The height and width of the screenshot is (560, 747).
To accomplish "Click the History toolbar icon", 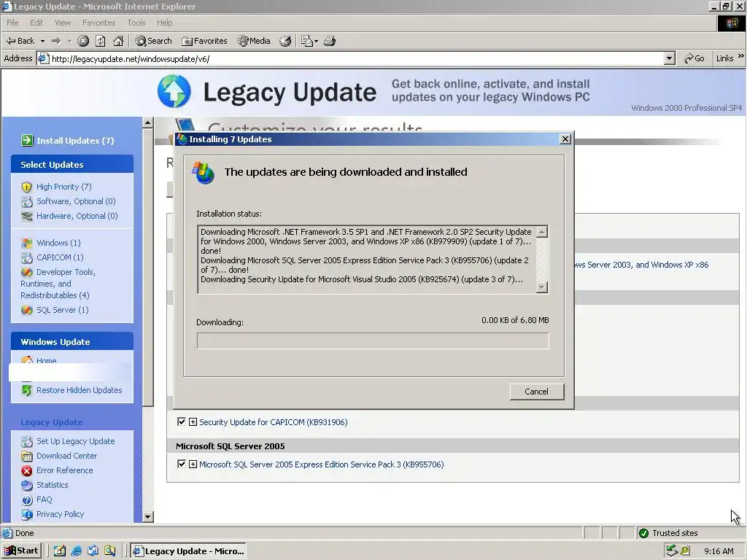I will tap(285, 41).
